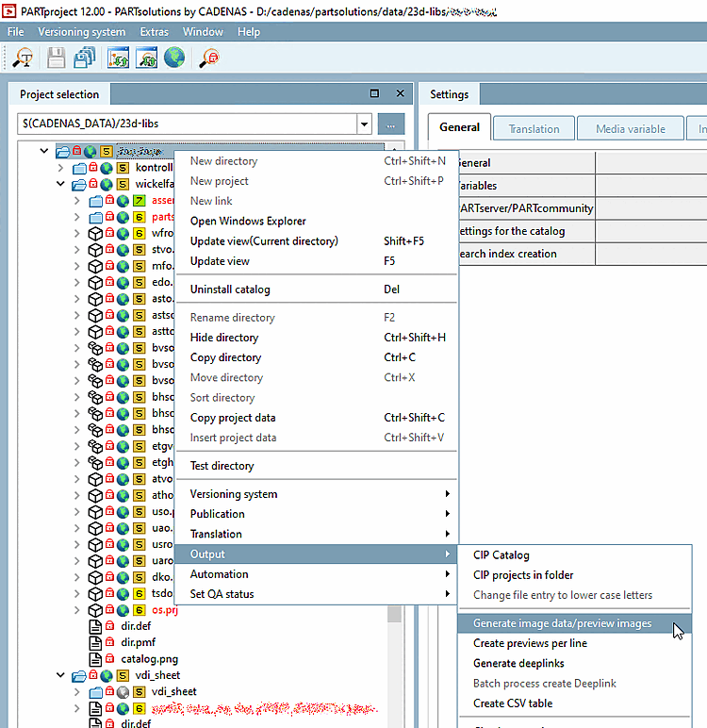
Task: Collapse the wickelfa directory tree node
Action: pyautogui.click(x=61, y=185)
